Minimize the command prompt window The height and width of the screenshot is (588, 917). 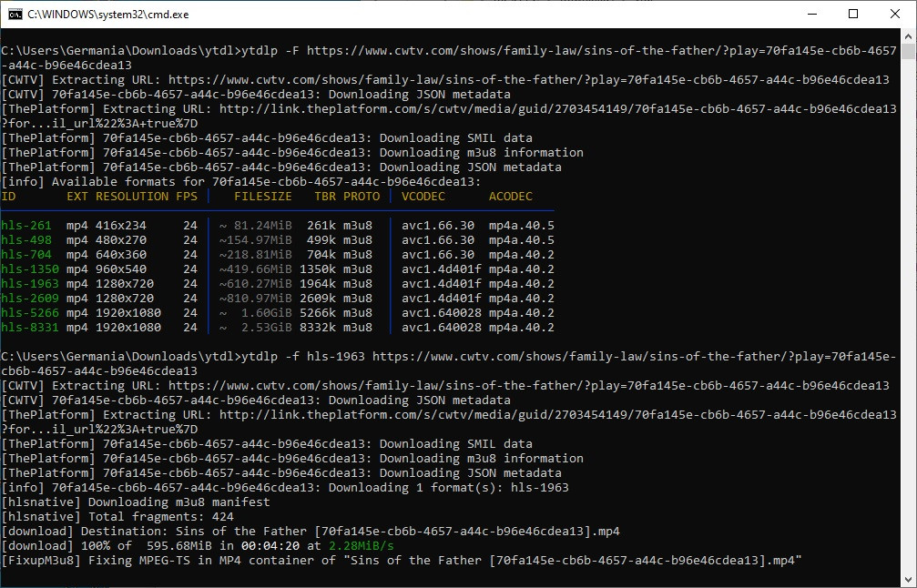811,14
